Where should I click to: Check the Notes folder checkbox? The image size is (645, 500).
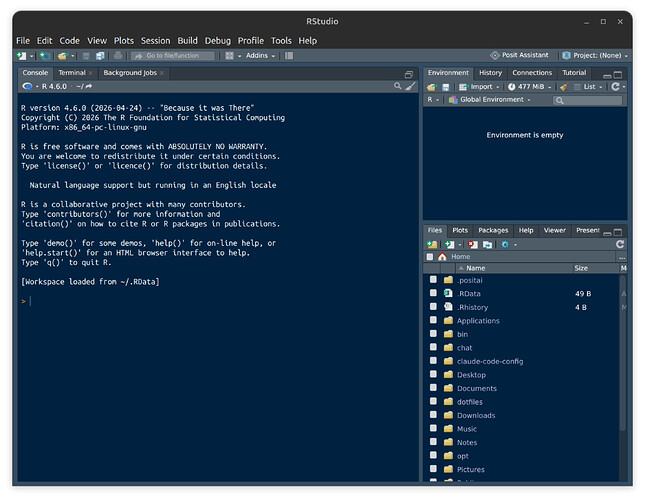(433, 442)
